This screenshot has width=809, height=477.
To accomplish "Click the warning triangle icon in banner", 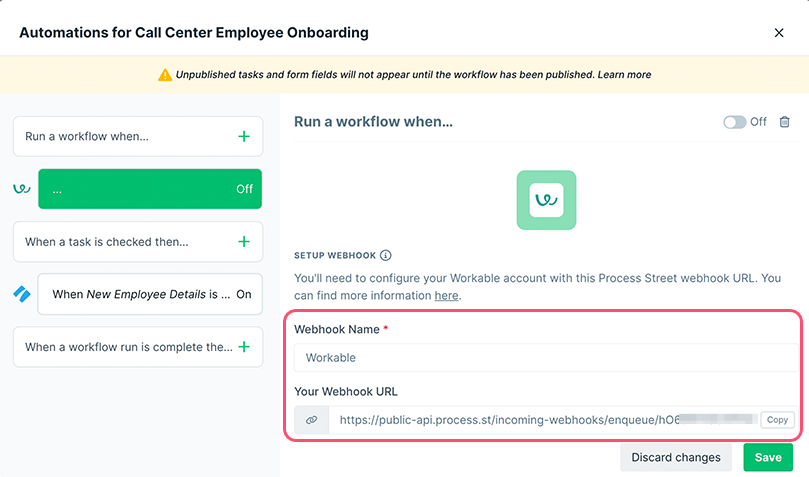I will point(165,75).
